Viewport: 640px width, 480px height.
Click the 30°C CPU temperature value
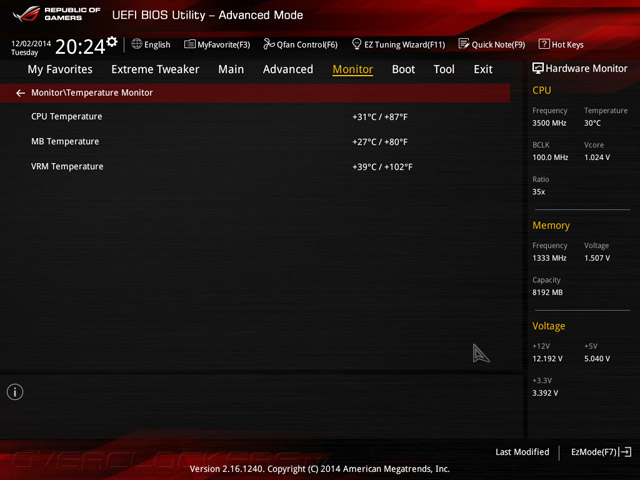pos(592,123)
